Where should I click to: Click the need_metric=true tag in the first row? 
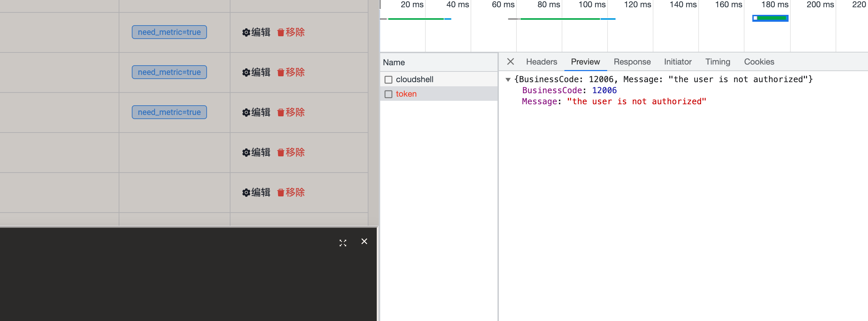tap(169, 32)
